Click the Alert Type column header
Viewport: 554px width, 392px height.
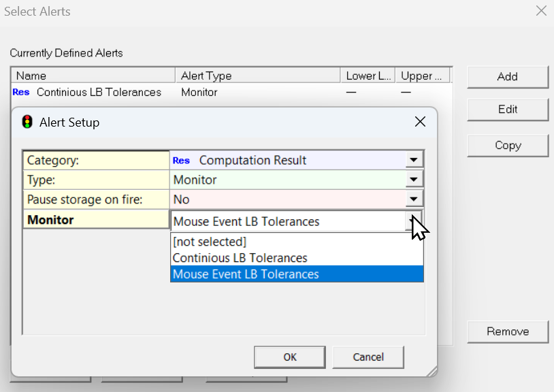pyautogui.click(x=257, y=76)
